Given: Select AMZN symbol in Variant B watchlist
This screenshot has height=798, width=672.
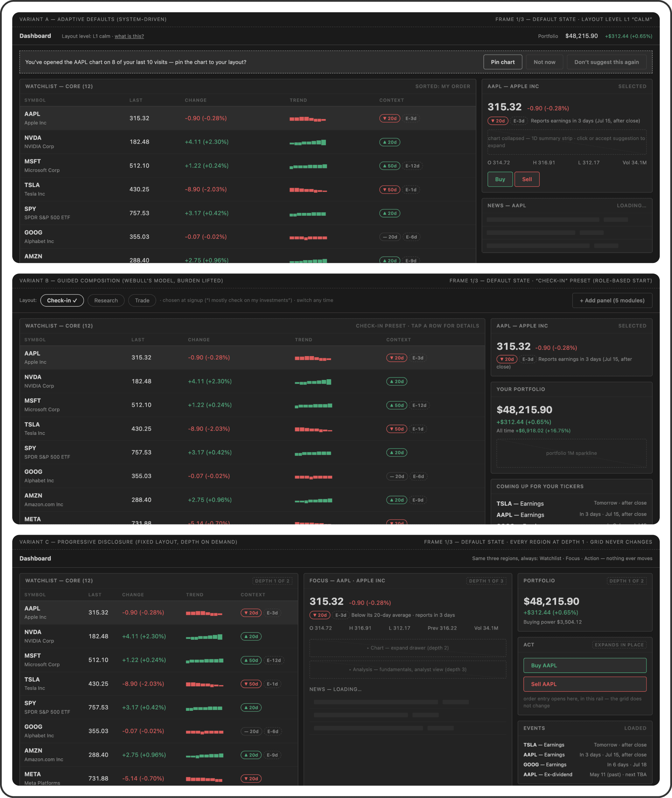Looking at the screenshot, I should [x=33, y=495].
